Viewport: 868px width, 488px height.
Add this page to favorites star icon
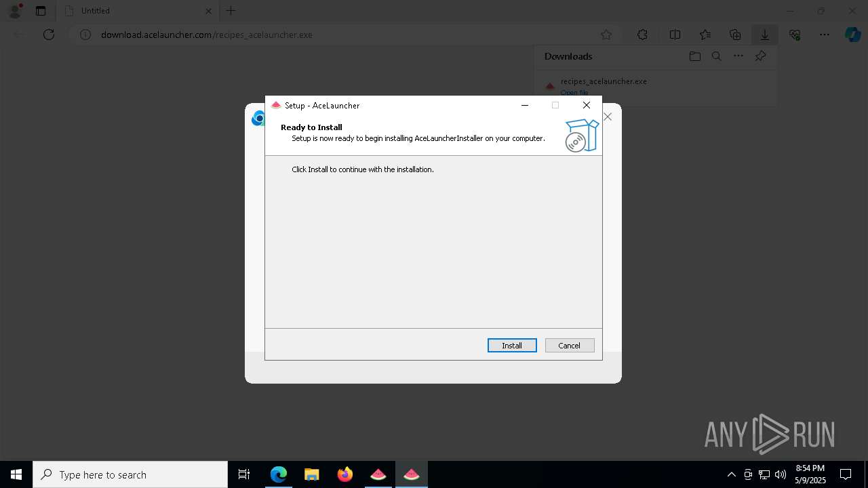(x=606, y=35)
